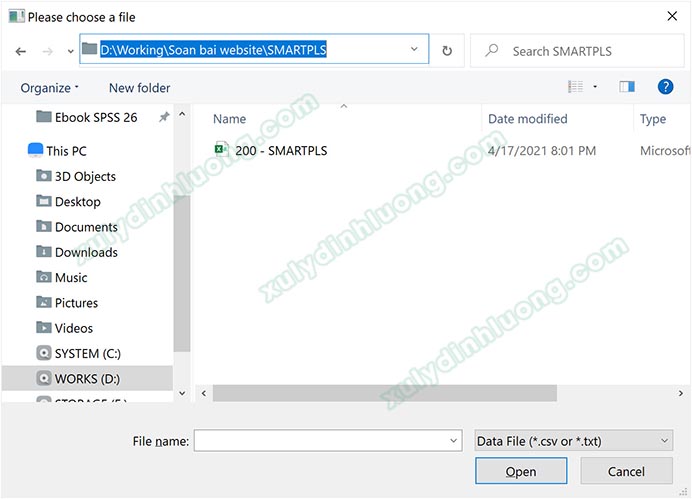
Task: Select the 200 - SMARTPLS Excel file
Action: click(280, 151)
